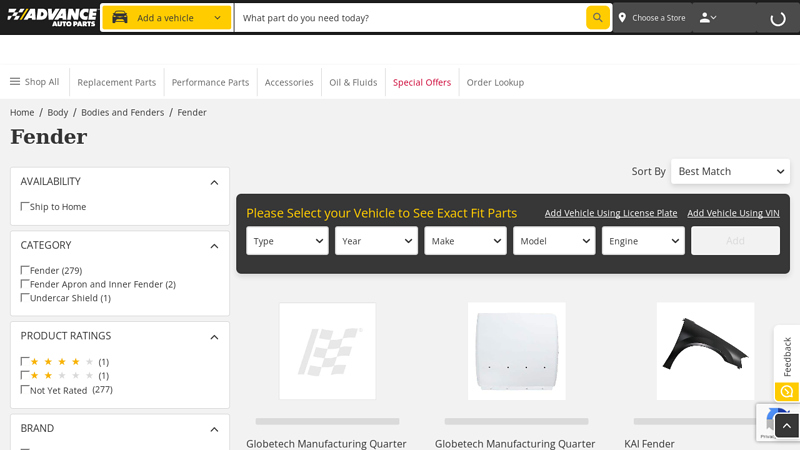Open the vehicle Make dropdown
Image resolution: width=800 pixels, height=450 pixels.
[x=465, y=241]
